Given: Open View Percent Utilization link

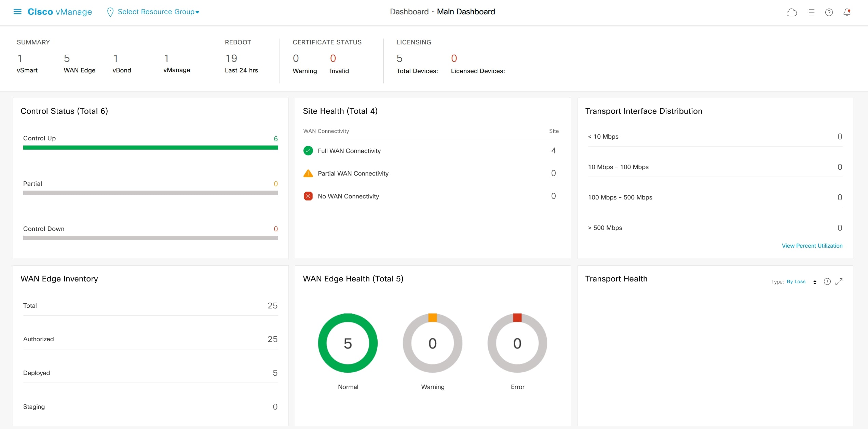Looking at the screenshot, I should [812, 246].
